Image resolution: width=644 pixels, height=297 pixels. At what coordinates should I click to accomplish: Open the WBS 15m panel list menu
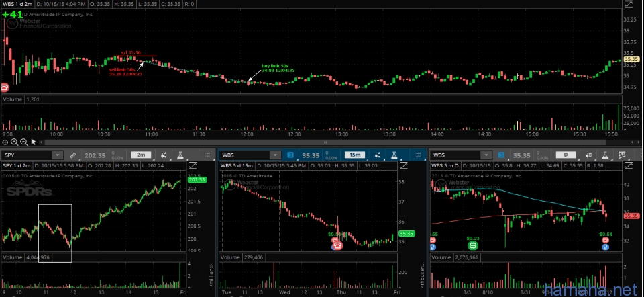point(418,155)
